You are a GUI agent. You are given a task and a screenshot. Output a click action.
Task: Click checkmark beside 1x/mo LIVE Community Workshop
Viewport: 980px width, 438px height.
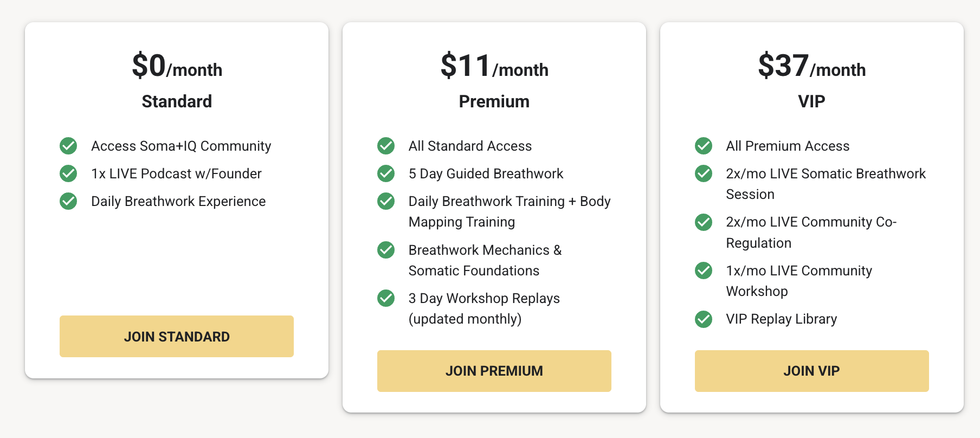point(704,270)
